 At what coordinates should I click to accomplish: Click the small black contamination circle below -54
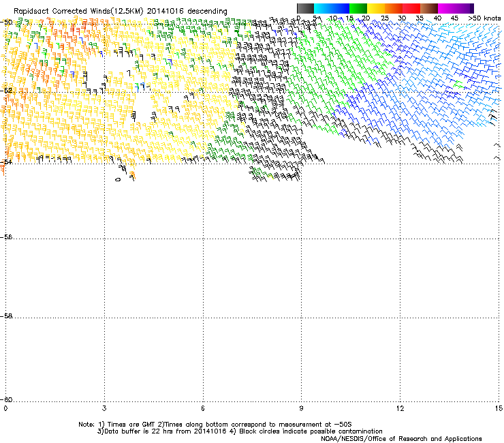tap(118, 179)
